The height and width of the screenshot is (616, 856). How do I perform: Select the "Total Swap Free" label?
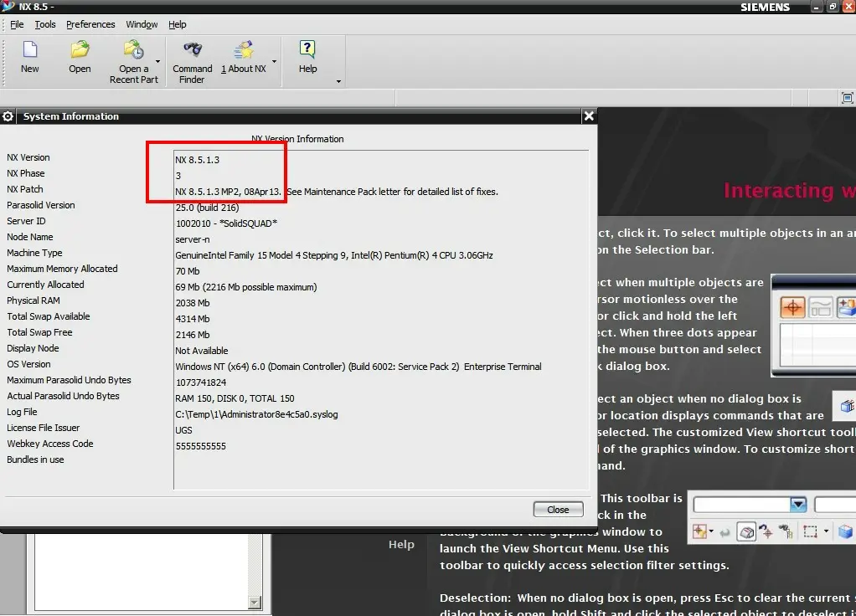39,332
